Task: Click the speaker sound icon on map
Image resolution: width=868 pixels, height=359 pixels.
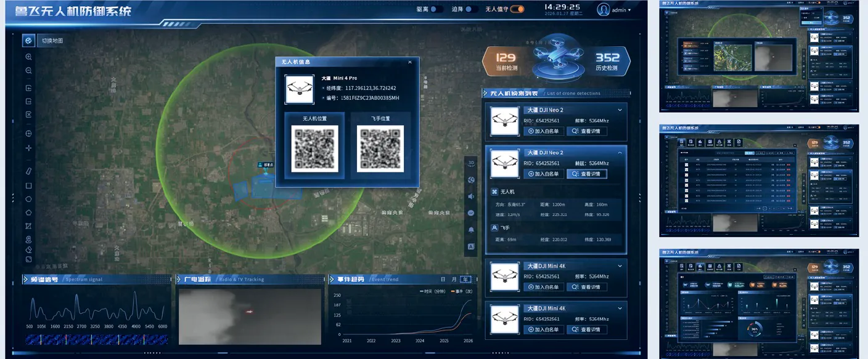Action: [x=471, y=196]
